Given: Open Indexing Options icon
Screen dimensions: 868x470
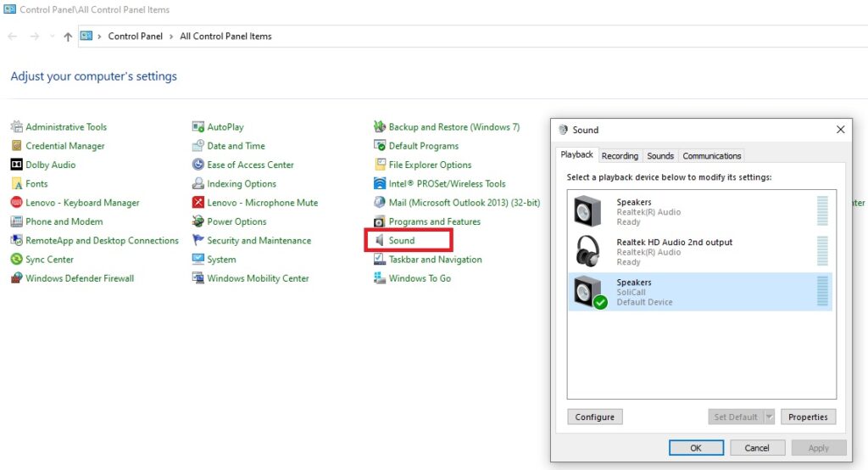Looking at the screenshot, I should (x=198, y=183).
